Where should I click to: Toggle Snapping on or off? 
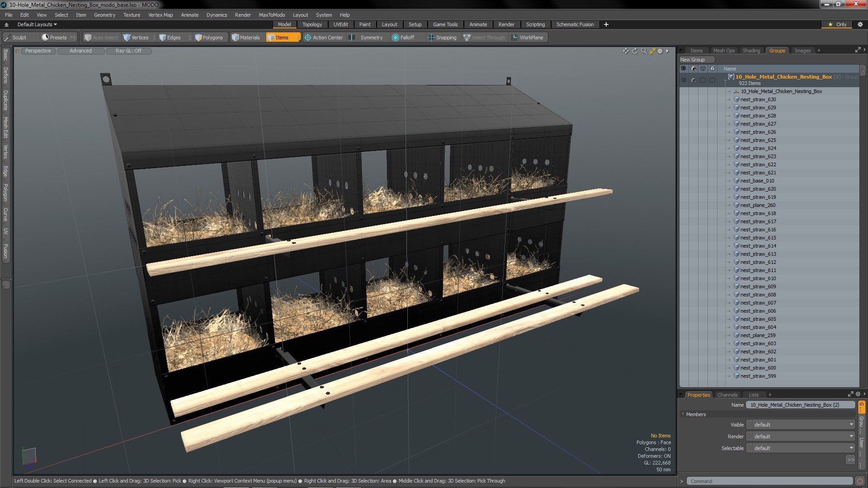(x=442, y=38)
